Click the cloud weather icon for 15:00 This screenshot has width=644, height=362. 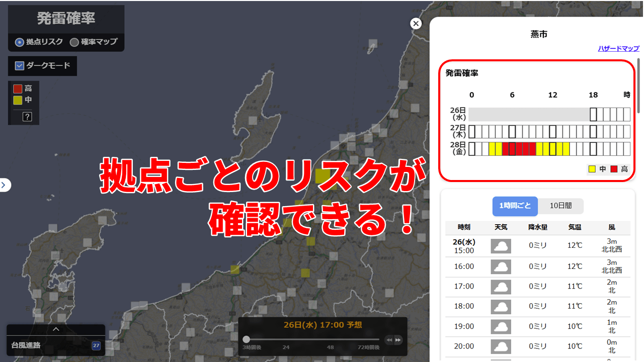click(x=501, y=246)
